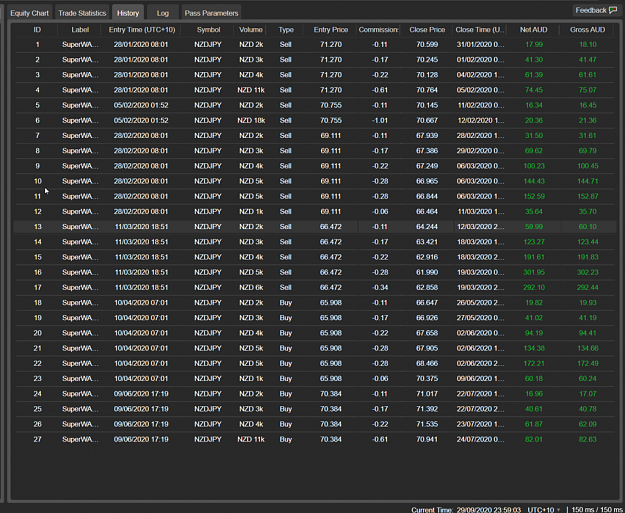This screenshot has width=625, height=513.
Task: Sort by Commissions column header
Action: click(378, 29)
